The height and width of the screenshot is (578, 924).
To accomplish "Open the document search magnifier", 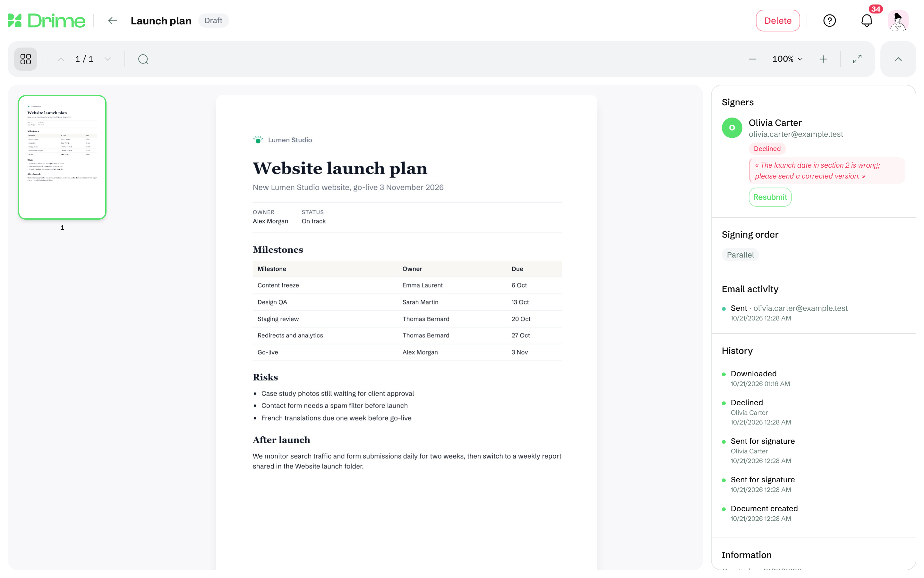I will click(143, 59).
